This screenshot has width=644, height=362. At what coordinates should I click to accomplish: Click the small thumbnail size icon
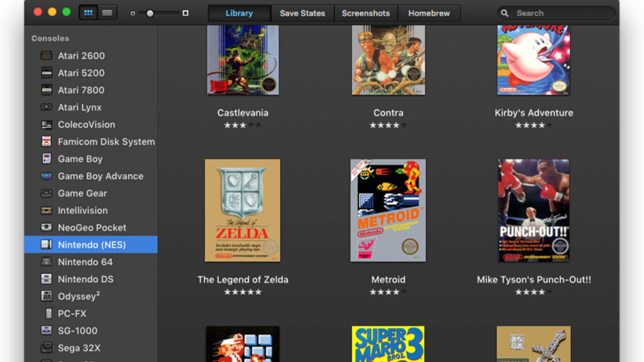133,13
